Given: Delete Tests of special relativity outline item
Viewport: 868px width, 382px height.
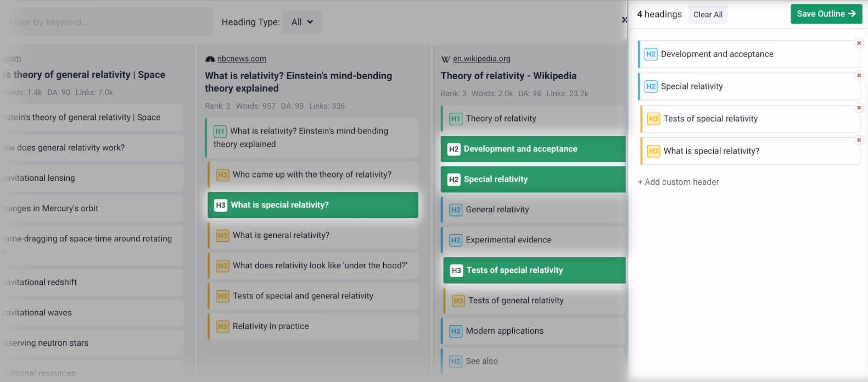Looking at the screenshot, I should [859, 108].
